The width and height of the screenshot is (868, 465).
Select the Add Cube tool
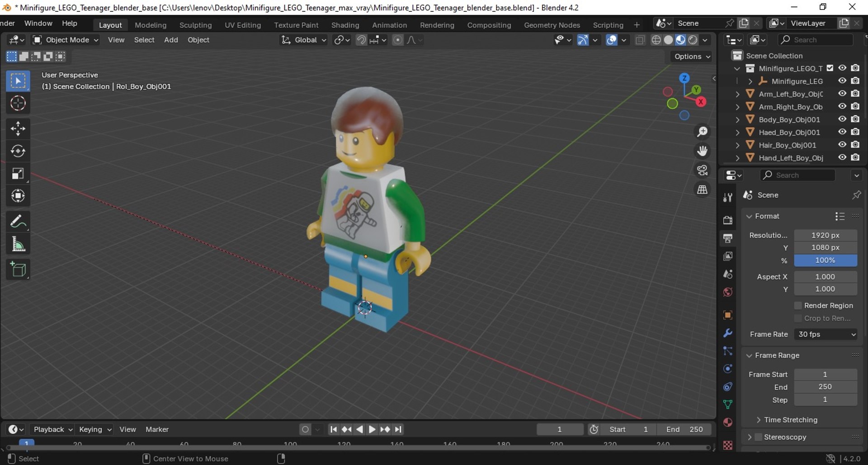click(18, 270)
